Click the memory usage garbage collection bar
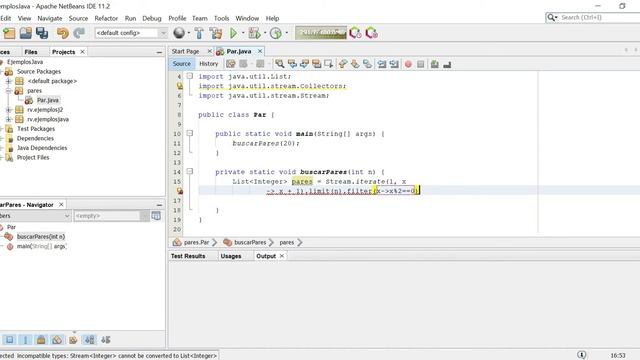The image size is (640, 360). coord(321,33)
